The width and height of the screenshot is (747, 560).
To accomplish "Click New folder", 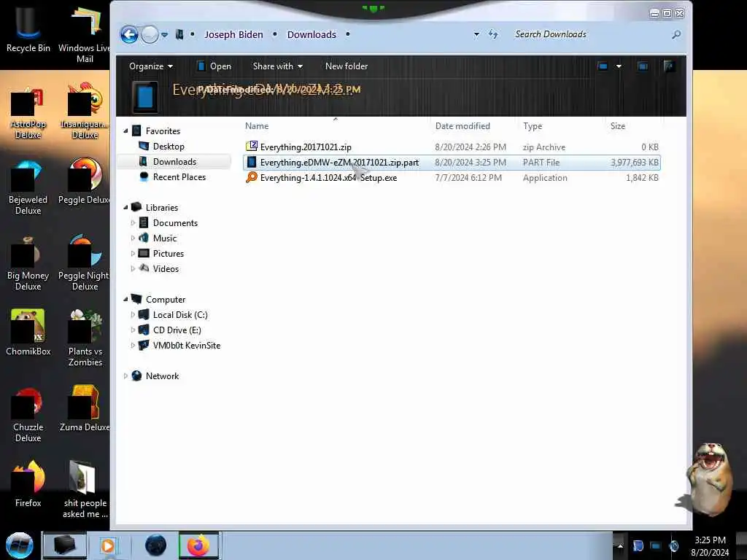I will (347, 66).
